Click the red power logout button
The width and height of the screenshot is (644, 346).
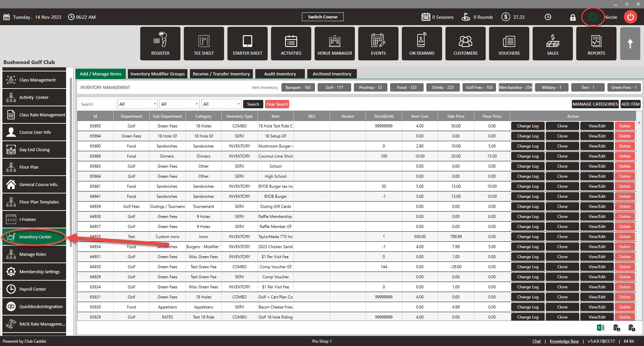pyautogui.click(x=631, y=17)
